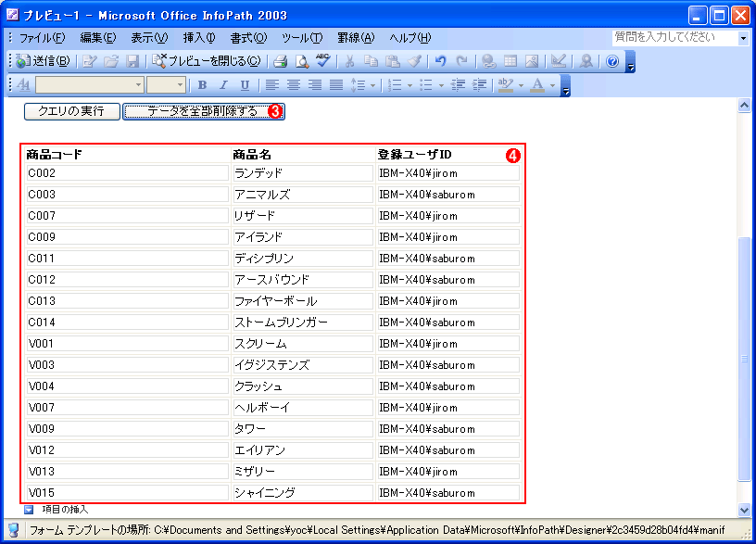Open highlight color dropdown arrow
Image resolution: width=756 pixels, height=544 pixels.
522,85
